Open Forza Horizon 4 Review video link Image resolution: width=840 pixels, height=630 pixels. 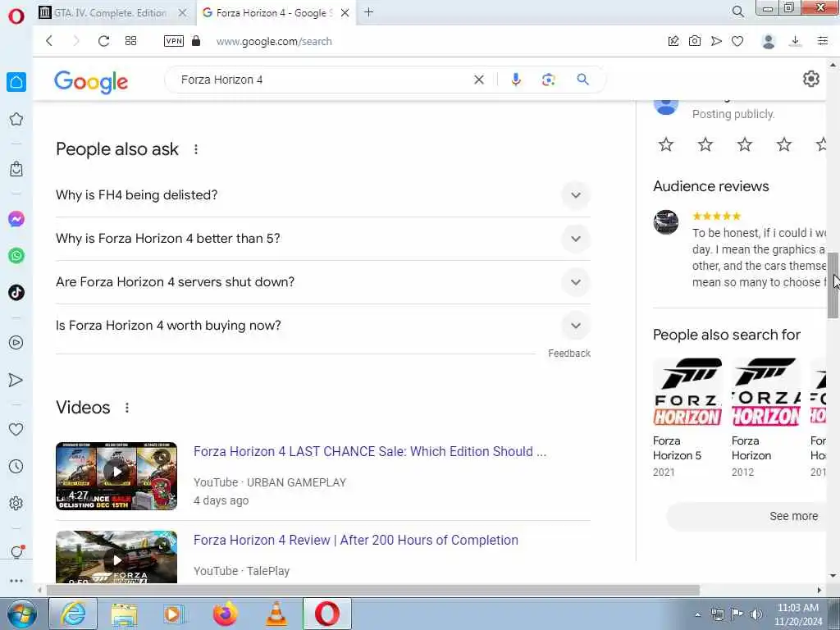point(356,540)
